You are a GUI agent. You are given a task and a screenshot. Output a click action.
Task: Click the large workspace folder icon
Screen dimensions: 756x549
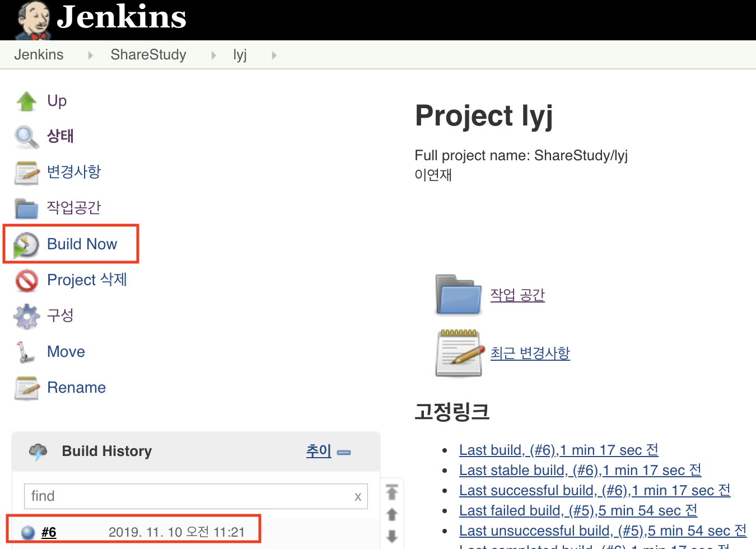(458, 295)
